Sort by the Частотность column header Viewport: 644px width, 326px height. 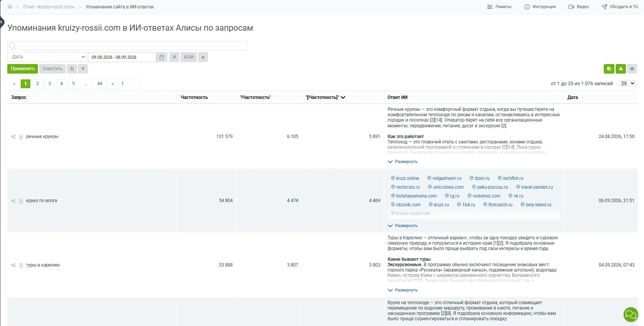point(194,97)
